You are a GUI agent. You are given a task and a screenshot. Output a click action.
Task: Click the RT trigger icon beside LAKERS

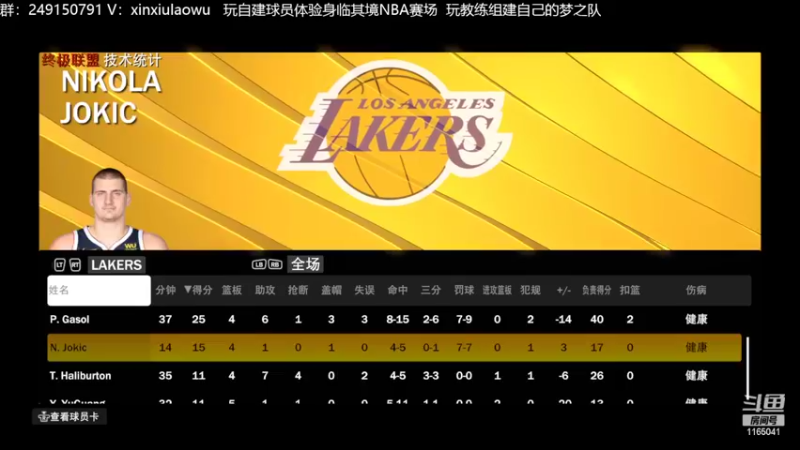[76, 265]
